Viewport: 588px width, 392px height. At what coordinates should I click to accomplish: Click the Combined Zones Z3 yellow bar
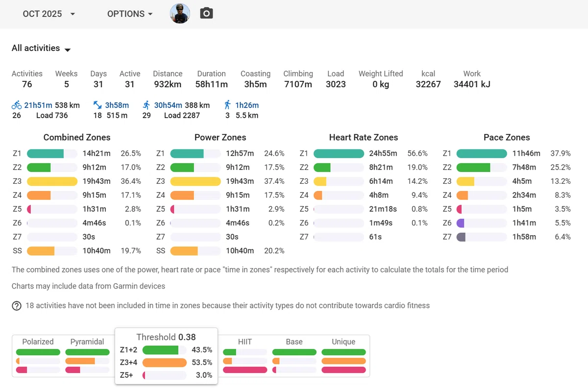point(52,181)
